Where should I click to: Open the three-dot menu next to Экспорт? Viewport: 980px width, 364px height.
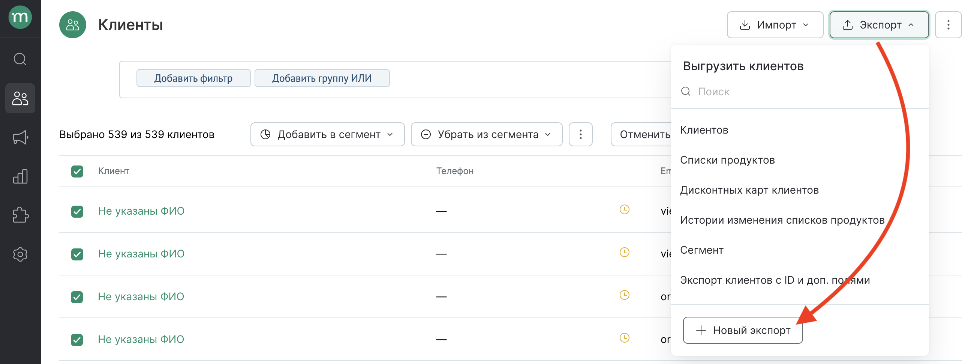tap(948, 25)
